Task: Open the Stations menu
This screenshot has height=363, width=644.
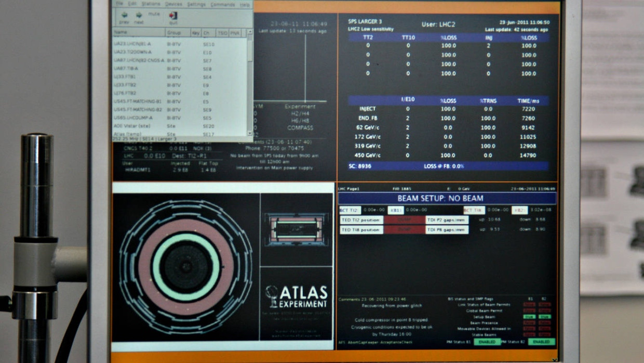Action: (x=150, y=5)
